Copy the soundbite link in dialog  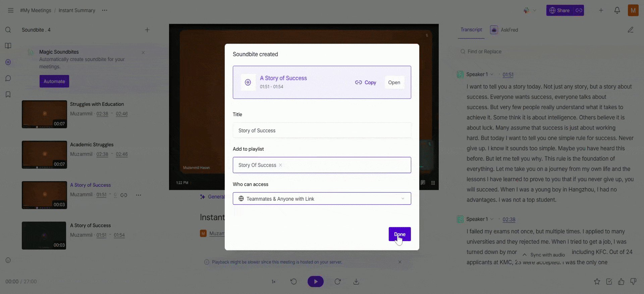[x=366, y=82]
